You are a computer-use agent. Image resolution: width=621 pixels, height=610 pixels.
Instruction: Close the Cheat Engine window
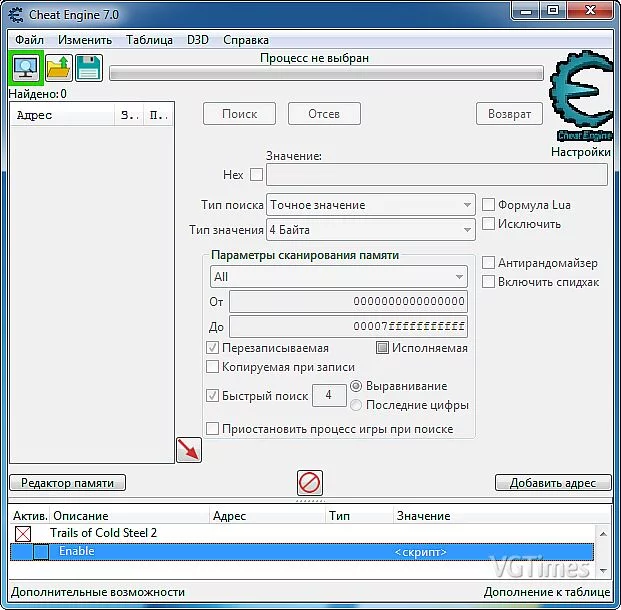(x=590, y=11)
